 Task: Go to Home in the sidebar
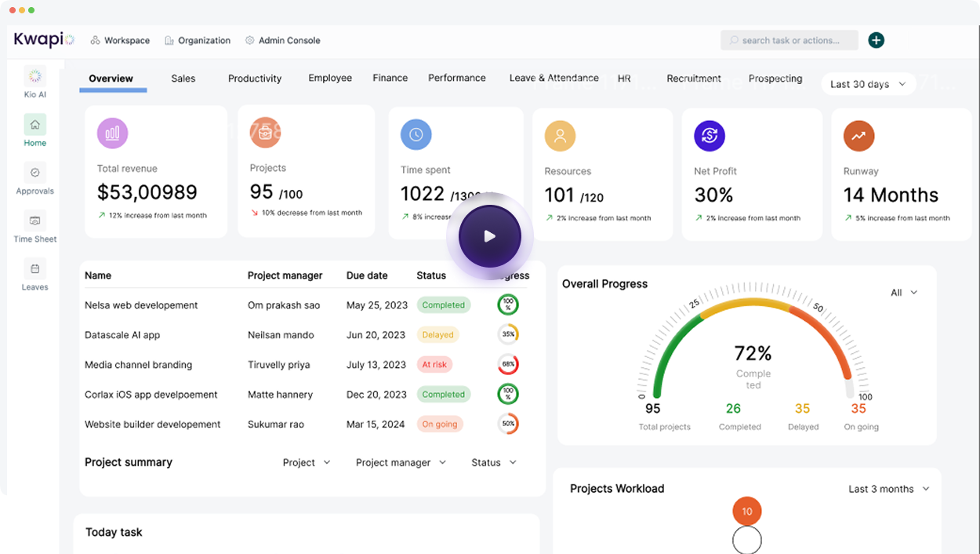pos(34,130)
